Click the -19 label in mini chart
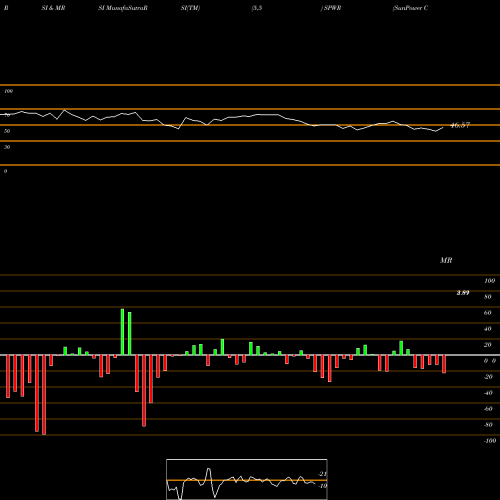 point(322,486)
